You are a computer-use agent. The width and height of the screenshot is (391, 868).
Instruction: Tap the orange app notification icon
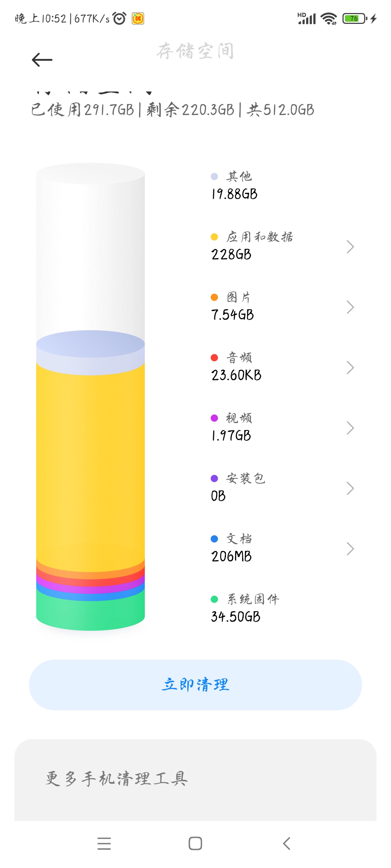coord(138,18)
